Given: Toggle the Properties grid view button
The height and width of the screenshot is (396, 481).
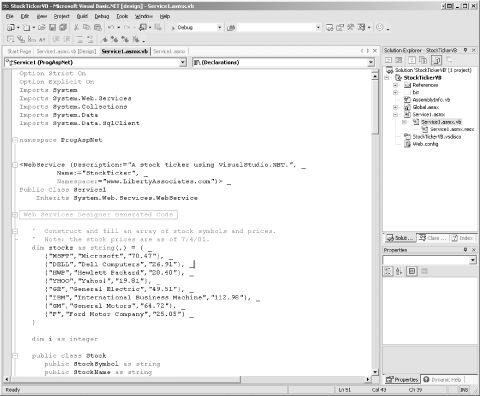Looking at the screenshot, I should coord(412,271).
